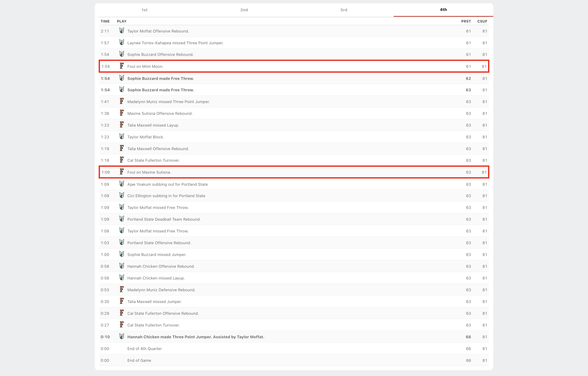Click the Laynee Torres-Kahapea missed Three Point Jumper play
Viewport: 588px width, 376px height.
point(175,43)
